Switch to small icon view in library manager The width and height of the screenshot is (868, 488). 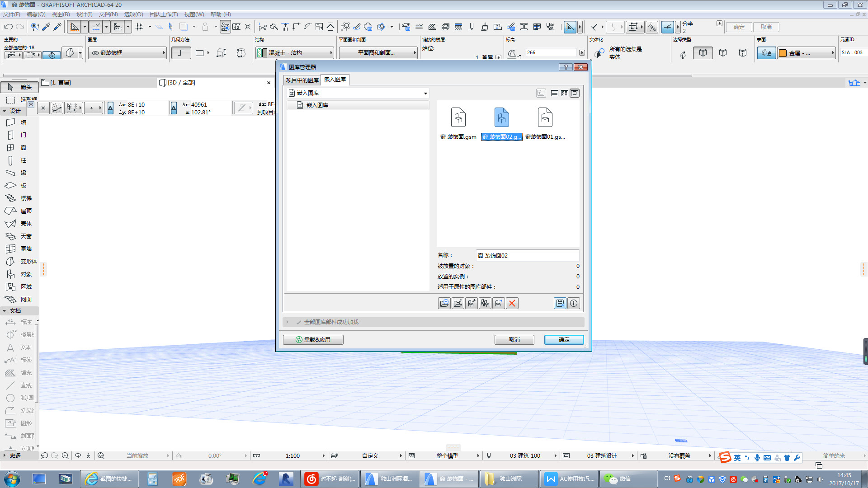point(565,93)
